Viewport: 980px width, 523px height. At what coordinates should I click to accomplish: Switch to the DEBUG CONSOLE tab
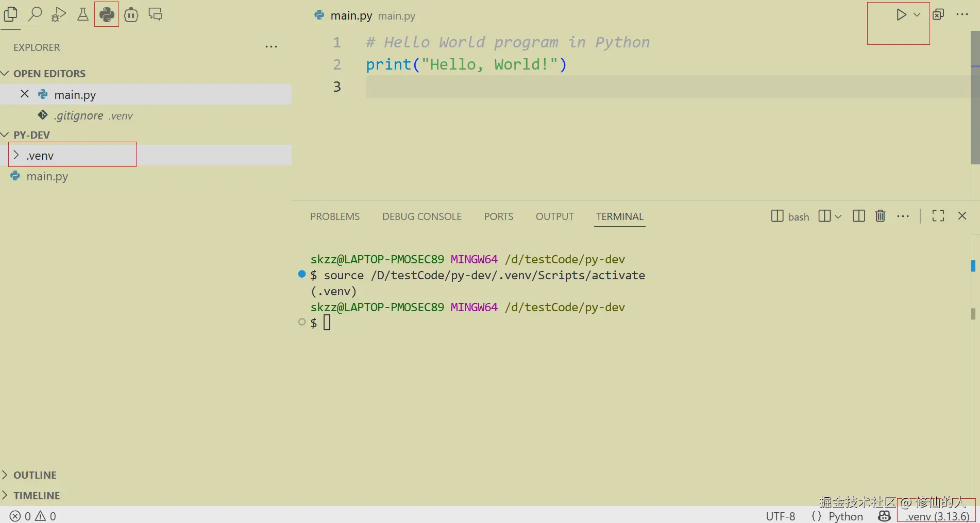point(422,216)
